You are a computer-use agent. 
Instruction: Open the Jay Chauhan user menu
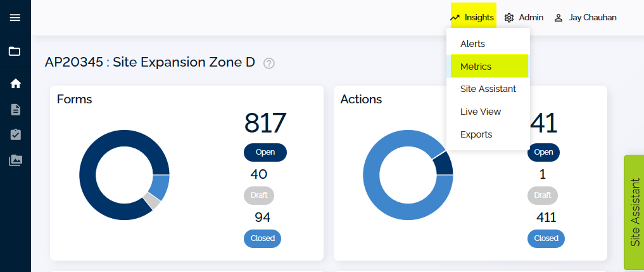[585, 18]
